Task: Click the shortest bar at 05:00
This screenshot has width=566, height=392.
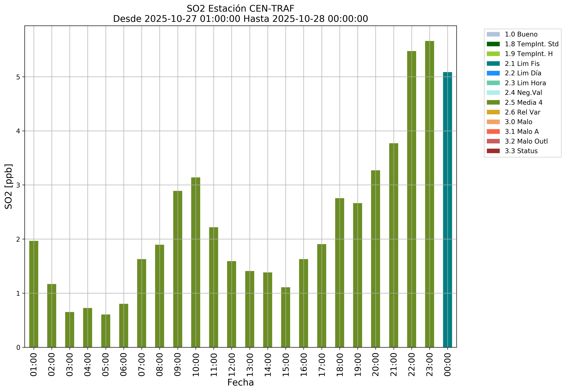Action: click(x=106, y=331)
